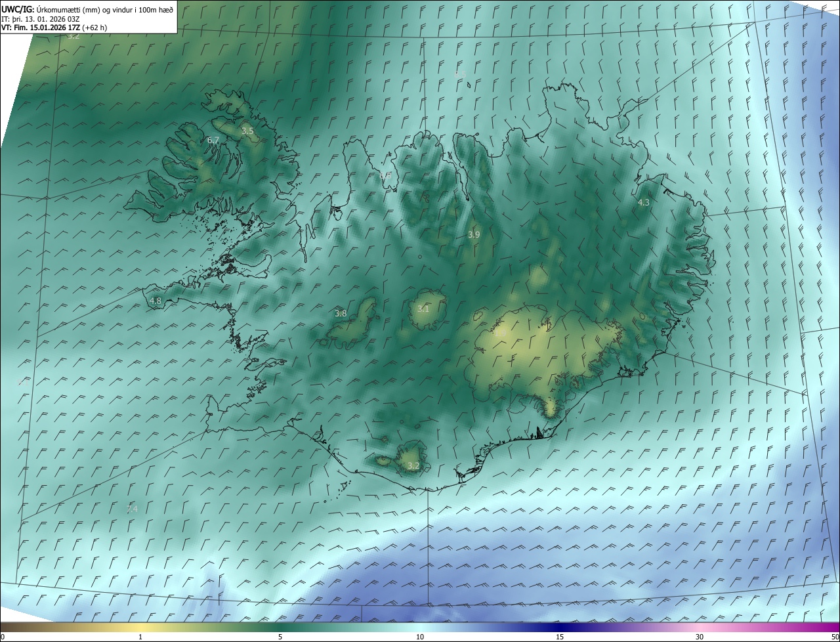The width and height of the screenshot is (840, 642).
Task: Click the "15" tick on the colour scale
Action: click(x=560, y=637)
